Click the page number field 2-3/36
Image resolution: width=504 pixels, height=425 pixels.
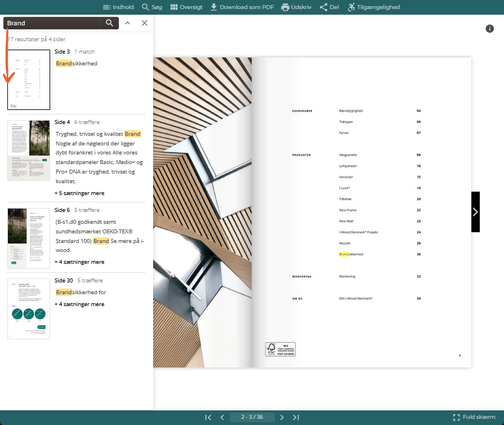click(252, 417)
